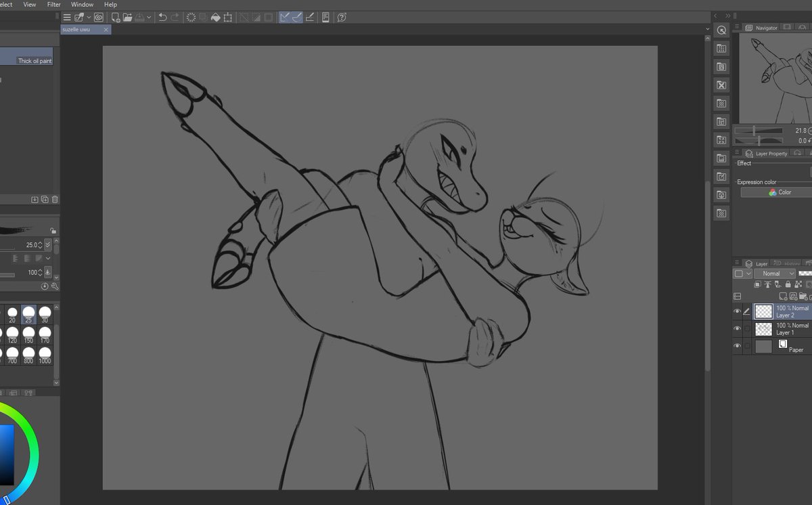Switch to the History panel tab

pos(788,263)
